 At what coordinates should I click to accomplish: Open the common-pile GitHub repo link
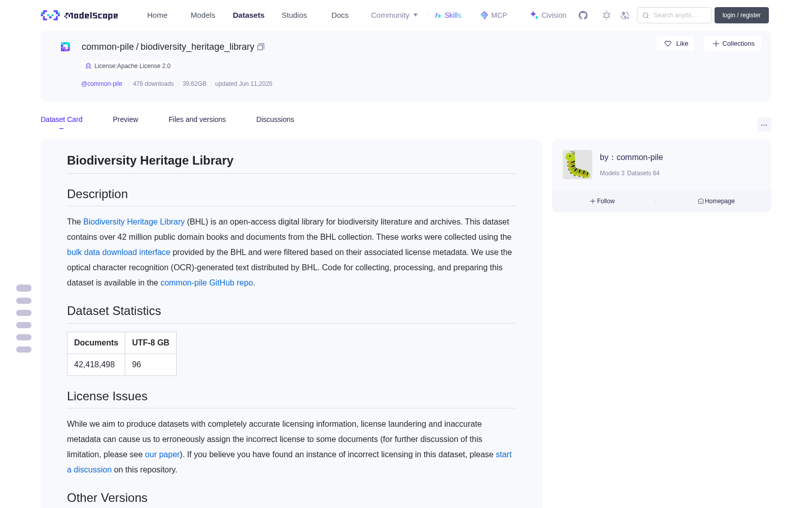pos(207,283)
